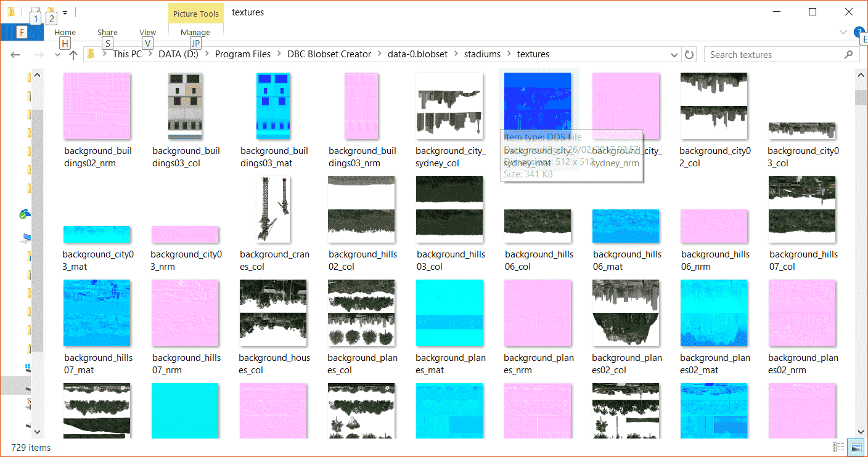Select background_planes_col thumbnail
868x457 pixels.
[362, 313]
